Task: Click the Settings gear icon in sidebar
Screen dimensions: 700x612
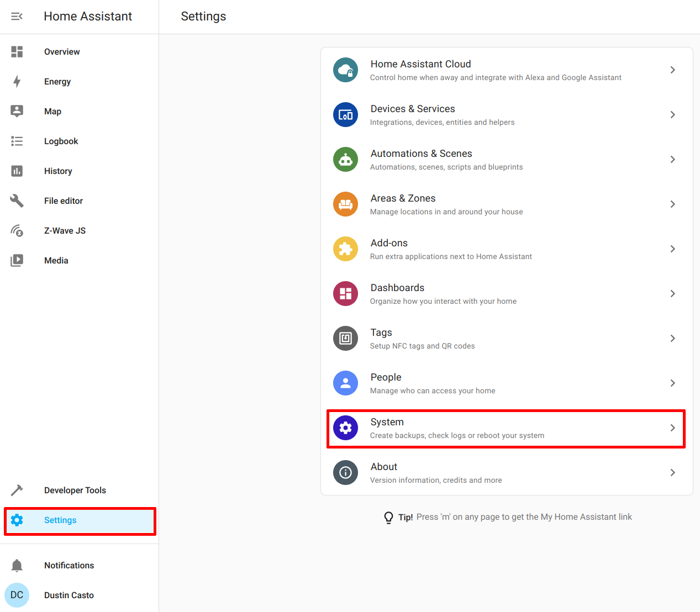Action: click(17, 520)
